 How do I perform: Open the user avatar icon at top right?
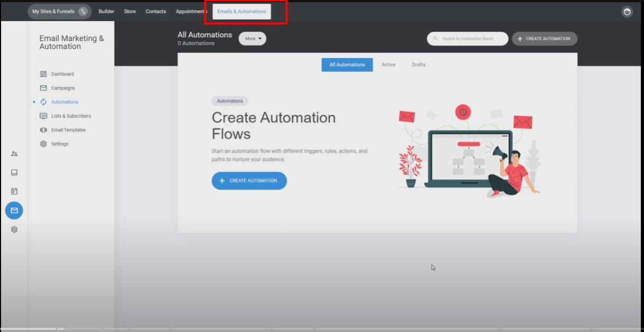pos(627,12)
